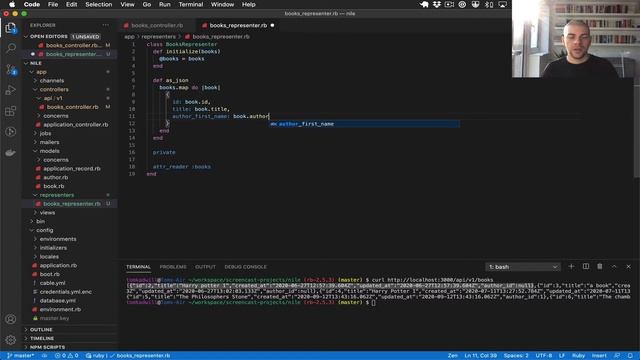
Task: Switch to the Debug Console tab
Action: (x=245, y=267)
